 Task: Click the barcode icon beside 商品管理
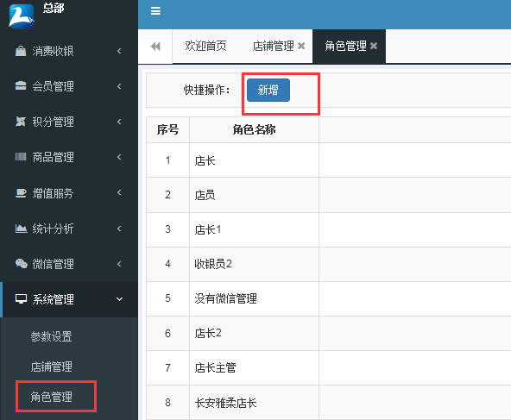[21, 157]
